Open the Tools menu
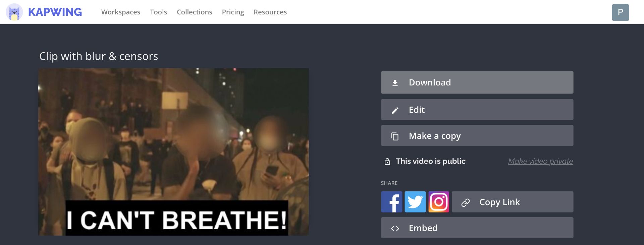This screenshot has width=644, height=245. [158, 12]
